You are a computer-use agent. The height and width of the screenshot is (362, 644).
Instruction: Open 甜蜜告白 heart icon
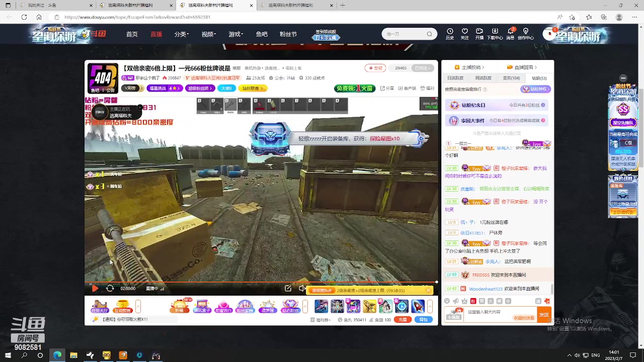point(224,307)
